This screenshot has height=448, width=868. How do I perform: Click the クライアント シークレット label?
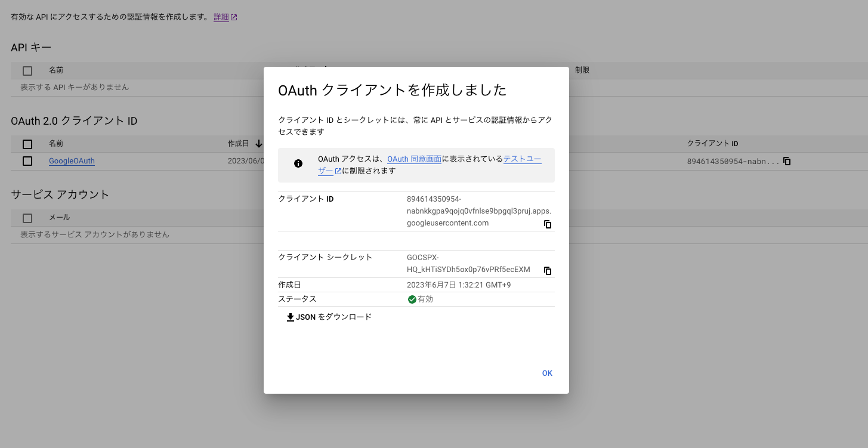[x=325, y=257]
